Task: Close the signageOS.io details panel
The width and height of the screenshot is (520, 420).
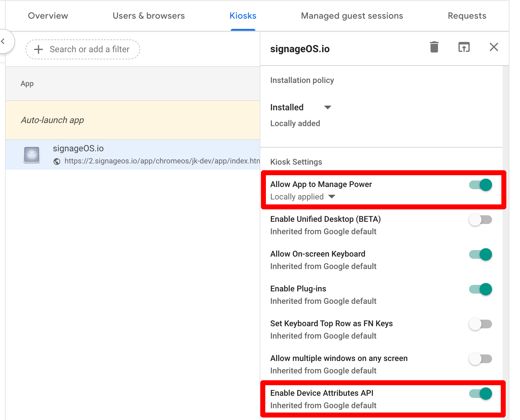Action: 494,47
